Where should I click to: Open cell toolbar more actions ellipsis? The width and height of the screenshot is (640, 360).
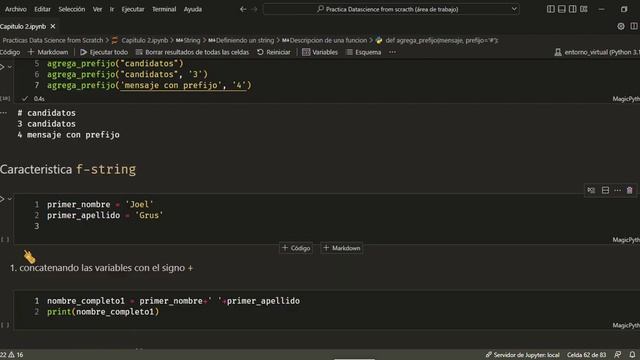[x=618, y=190]
